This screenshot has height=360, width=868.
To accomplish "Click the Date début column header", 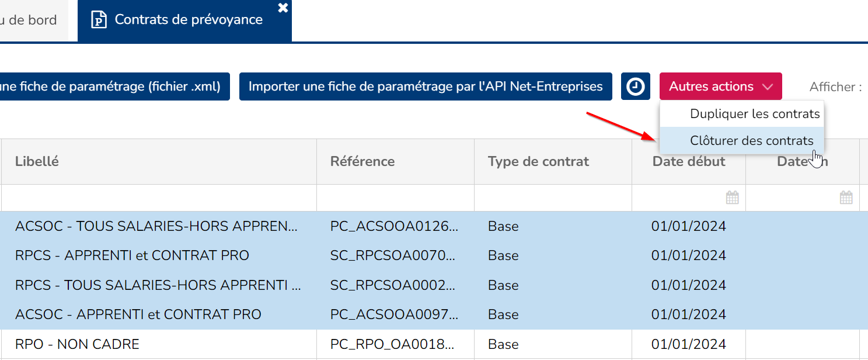I will (x=688, y=161).
